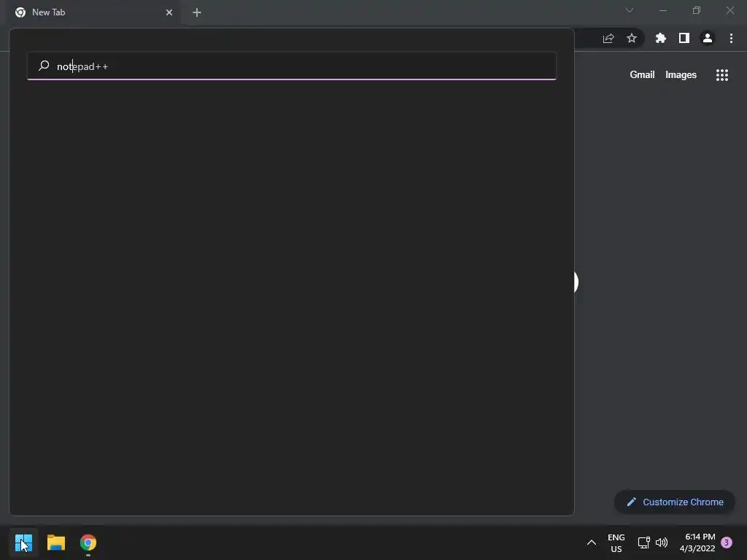747x560 pixels.
Task: Open a new Chrome tab with plus button
Action: (x=197, y=12)
